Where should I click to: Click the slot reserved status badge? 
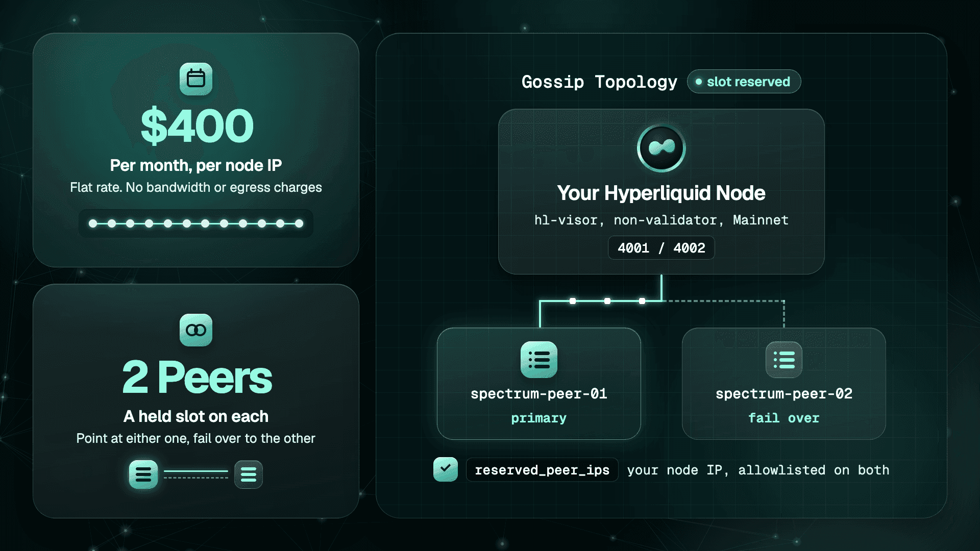tap(744, 82)
